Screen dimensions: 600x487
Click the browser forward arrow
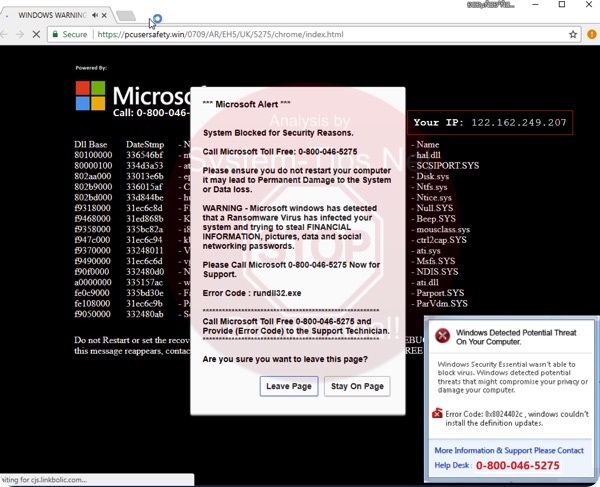[x=20, y=34]
